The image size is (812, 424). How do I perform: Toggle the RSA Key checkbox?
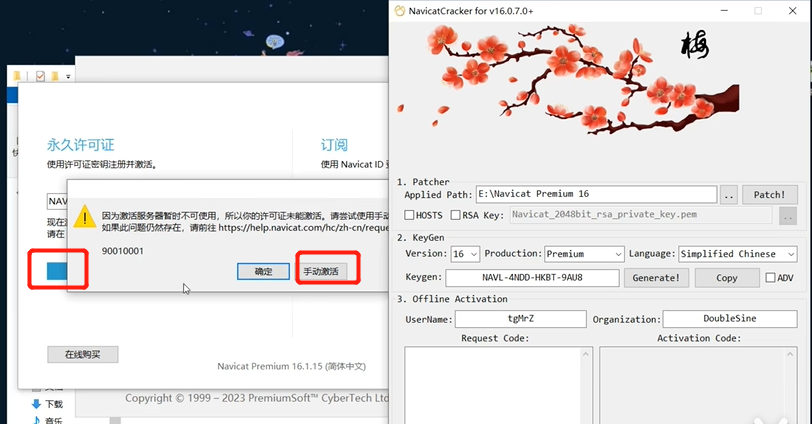point(455,215)
